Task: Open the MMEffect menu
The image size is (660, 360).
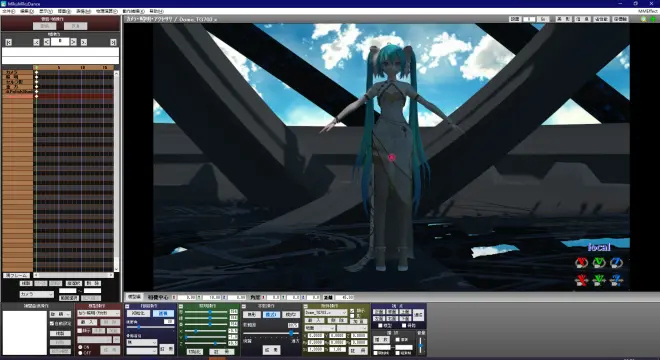Action: tap(648, 11)
